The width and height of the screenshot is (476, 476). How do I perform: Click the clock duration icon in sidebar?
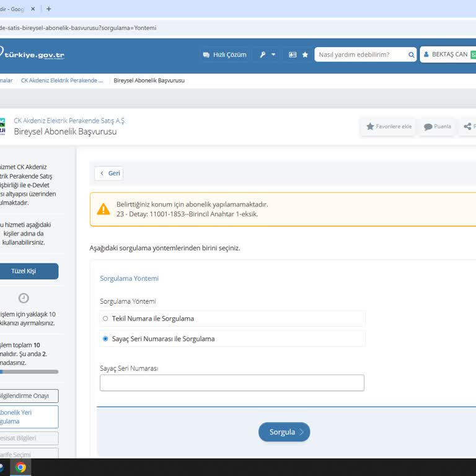(x=24, y=298)
